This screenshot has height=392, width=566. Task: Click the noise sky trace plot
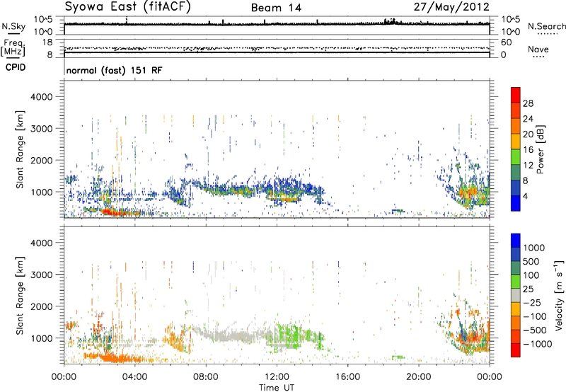pyautogui.click(x=277, y=25)
